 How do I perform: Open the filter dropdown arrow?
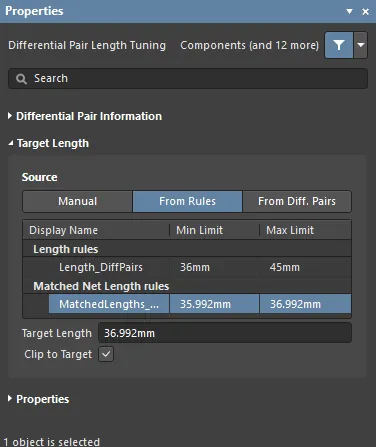click(360, 45)
